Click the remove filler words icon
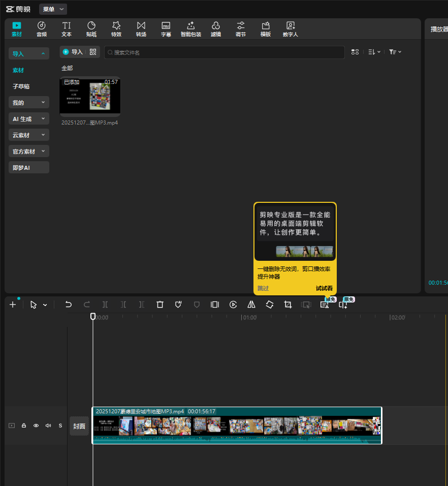The height and width of the screenshot is (486, 448). [x=325, y=305]
